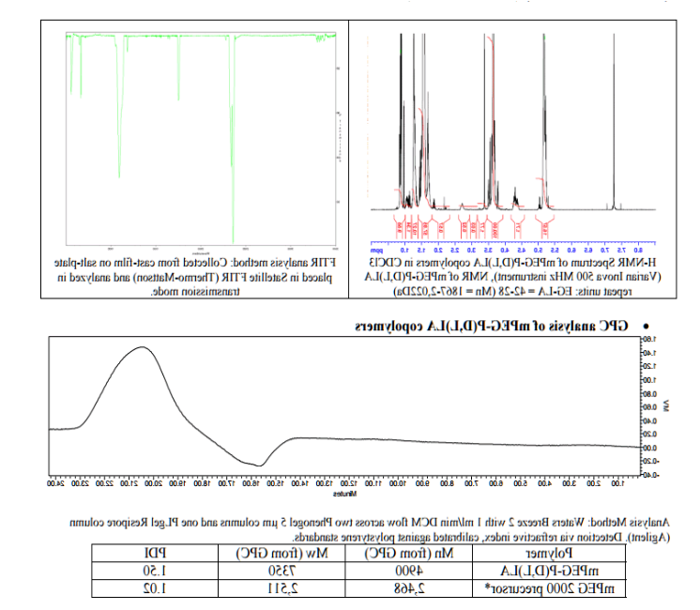The image size is (700, 610).
Task: Click the 'Minutes' axis label under chromatogram
Action: tap(344, 494)
